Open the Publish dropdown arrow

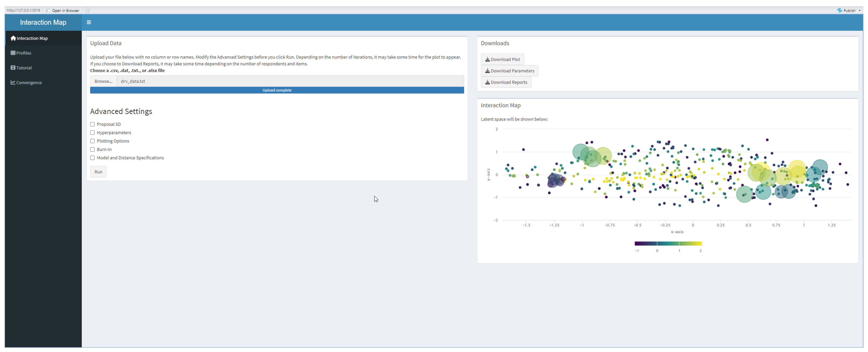click(x=860, y=10)
